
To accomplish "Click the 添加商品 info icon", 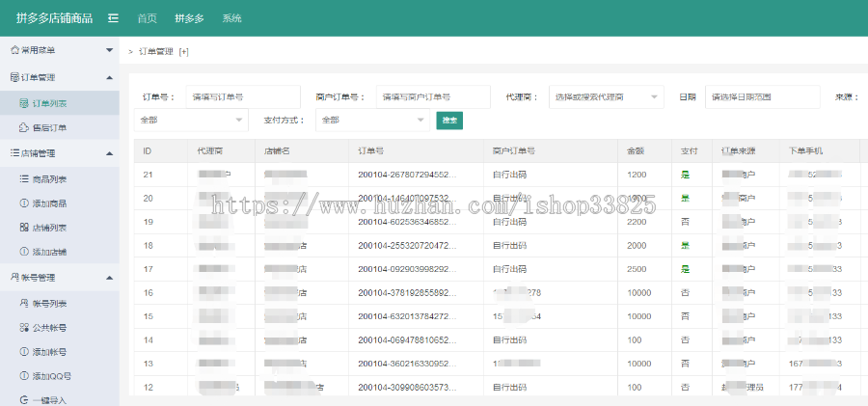I will click(24, 203).
